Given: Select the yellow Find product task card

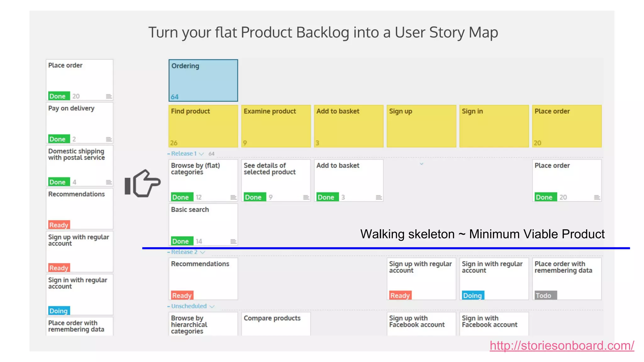Looking at the screenshot, I should [x=203, y=126].
